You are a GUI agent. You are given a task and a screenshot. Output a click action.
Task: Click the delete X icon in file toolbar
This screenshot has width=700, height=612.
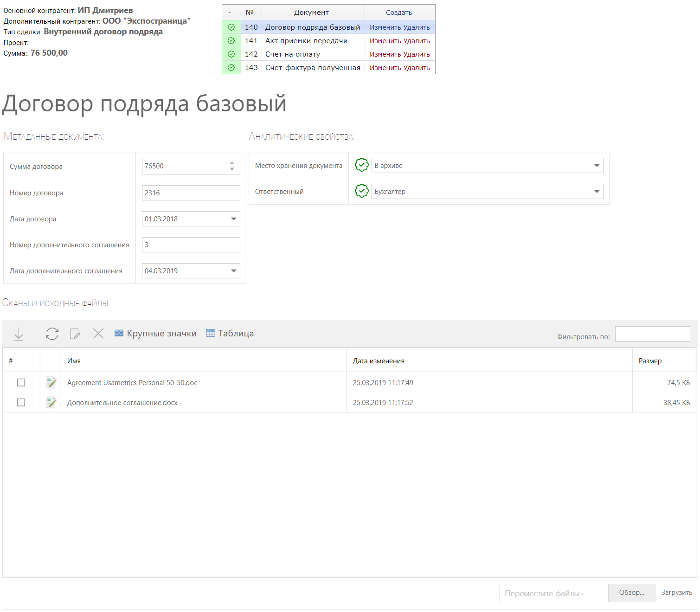[98, 333]
